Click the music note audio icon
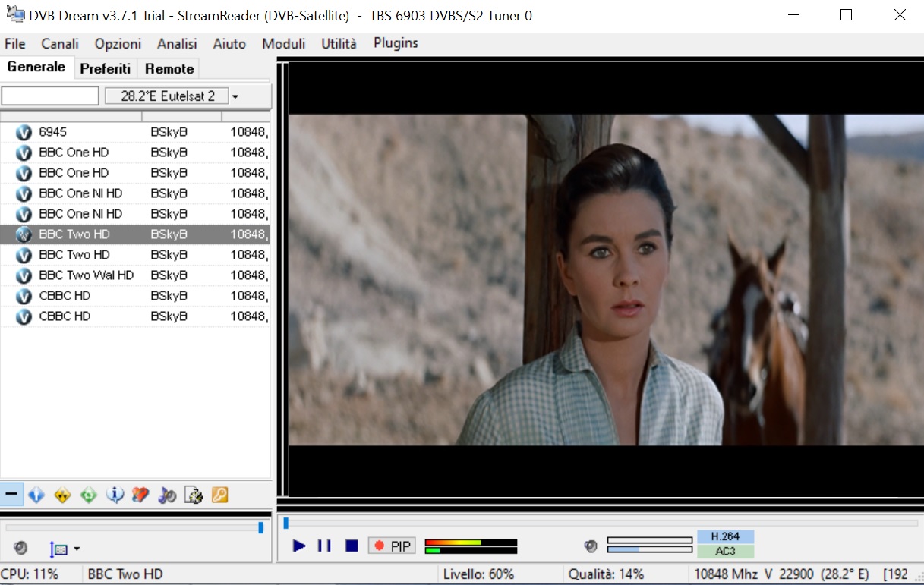 (167, 495)
